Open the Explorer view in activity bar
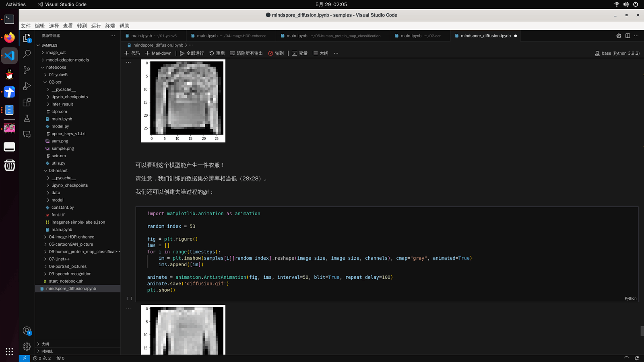The width and height of the screenshot is (644, 362). tap(27, 38)
